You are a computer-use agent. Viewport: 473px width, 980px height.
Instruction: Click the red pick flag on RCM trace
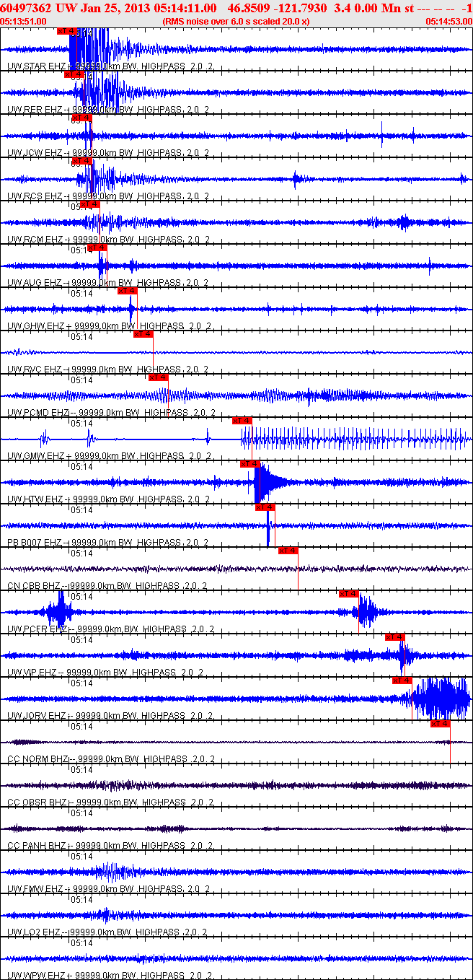89,204
